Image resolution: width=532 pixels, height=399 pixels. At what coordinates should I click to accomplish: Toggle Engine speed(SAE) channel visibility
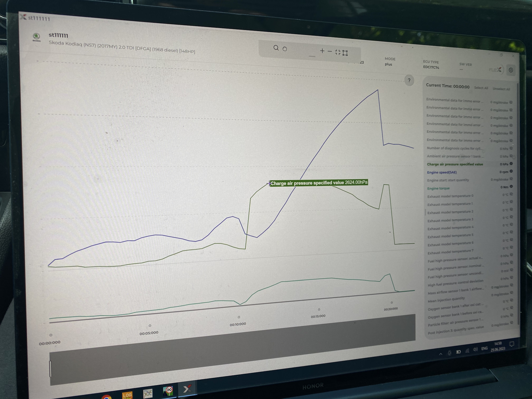511,171
